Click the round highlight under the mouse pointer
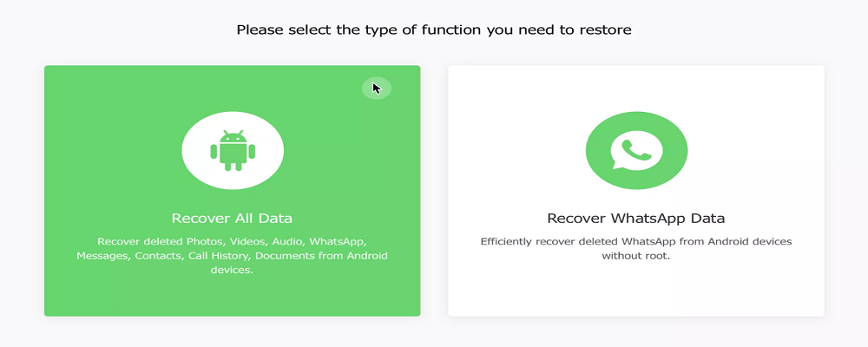 377,88
